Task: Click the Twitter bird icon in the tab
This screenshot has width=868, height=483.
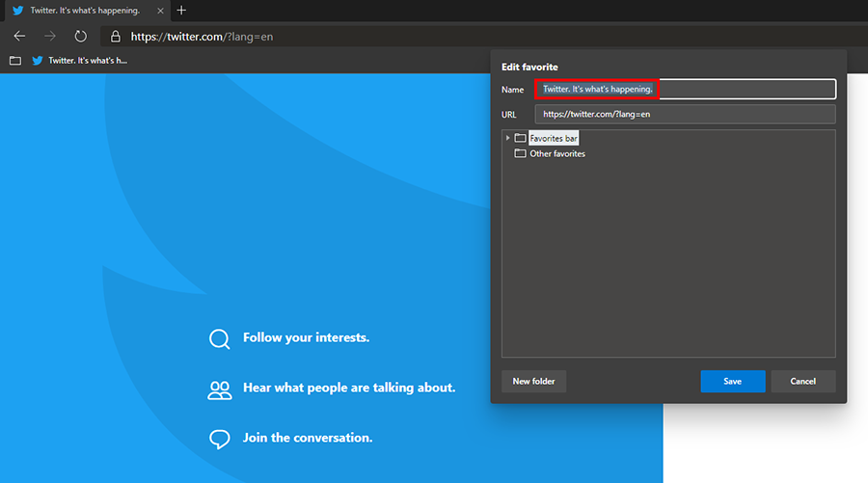Action: pyautogui.click(x=17, y=11)
